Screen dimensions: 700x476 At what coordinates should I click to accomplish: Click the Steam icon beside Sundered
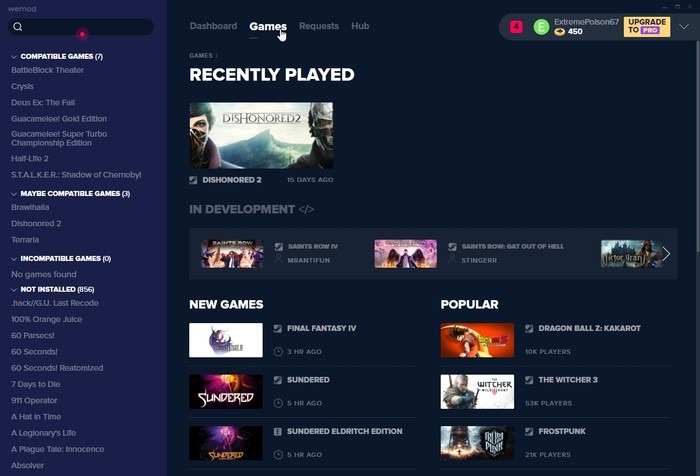278,380
